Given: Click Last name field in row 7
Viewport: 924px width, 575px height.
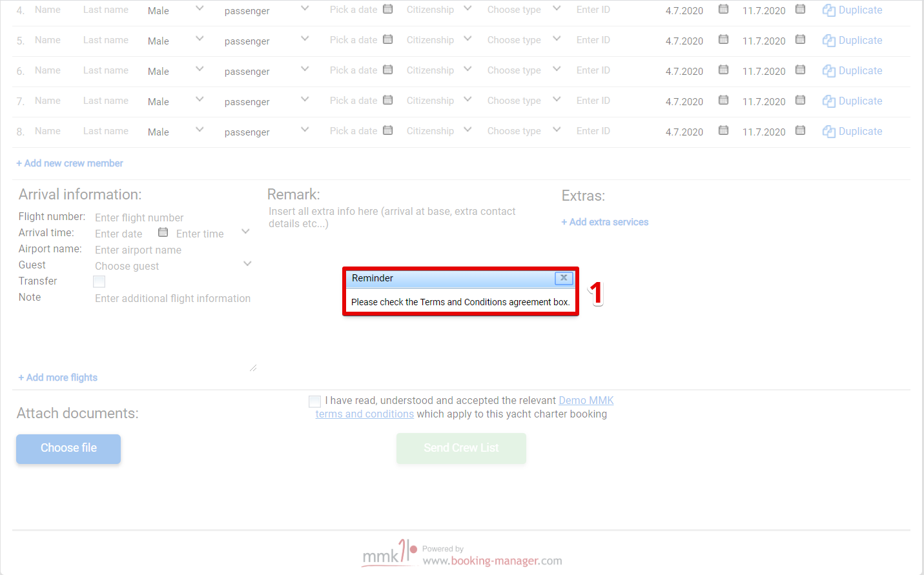Looking at the screenshot, I should pyautogui.click(x=106, y=101).
